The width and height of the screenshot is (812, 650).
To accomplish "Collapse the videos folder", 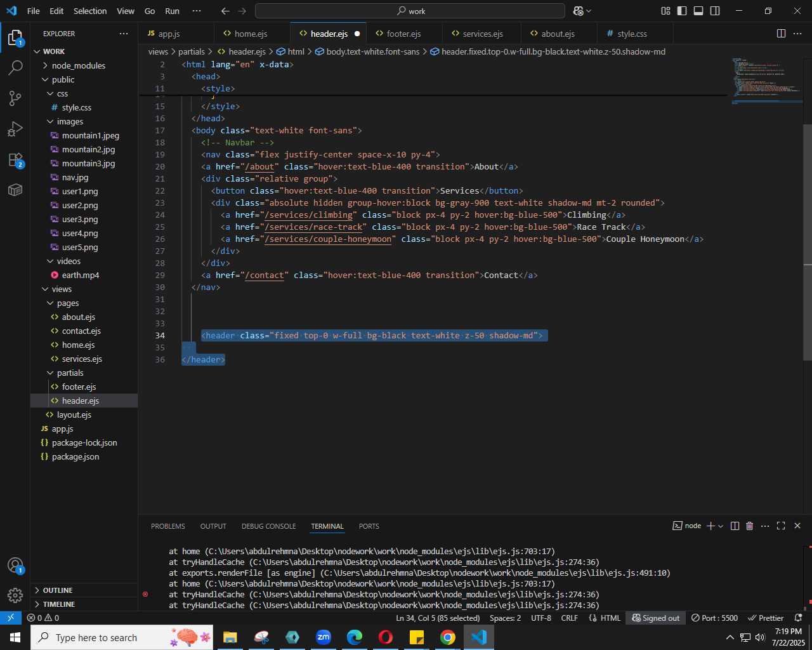I will coord(84,261).
